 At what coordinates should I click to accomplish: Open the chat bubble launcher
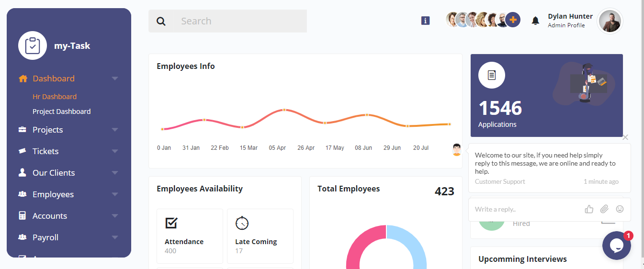click(x=616, y=246)
